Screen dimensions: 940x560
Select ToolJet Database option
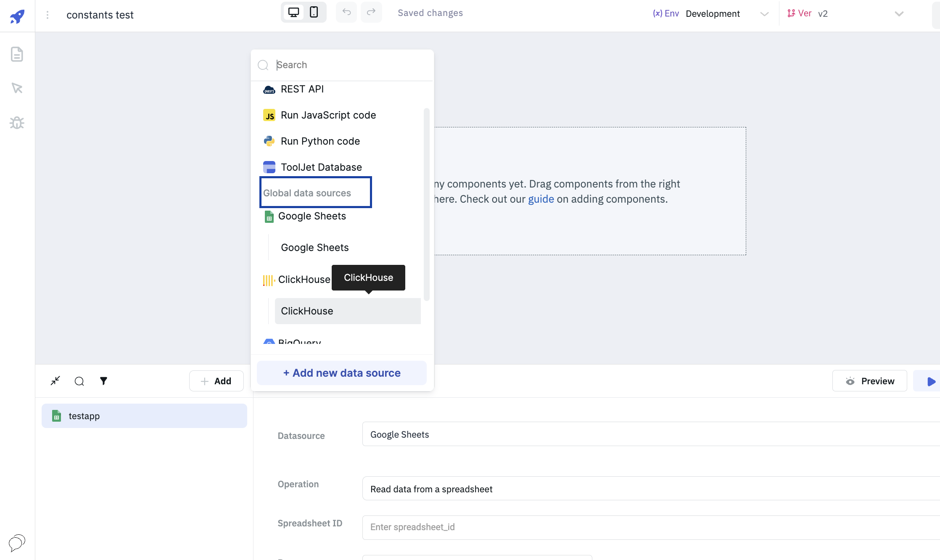(x=321, y=167)
